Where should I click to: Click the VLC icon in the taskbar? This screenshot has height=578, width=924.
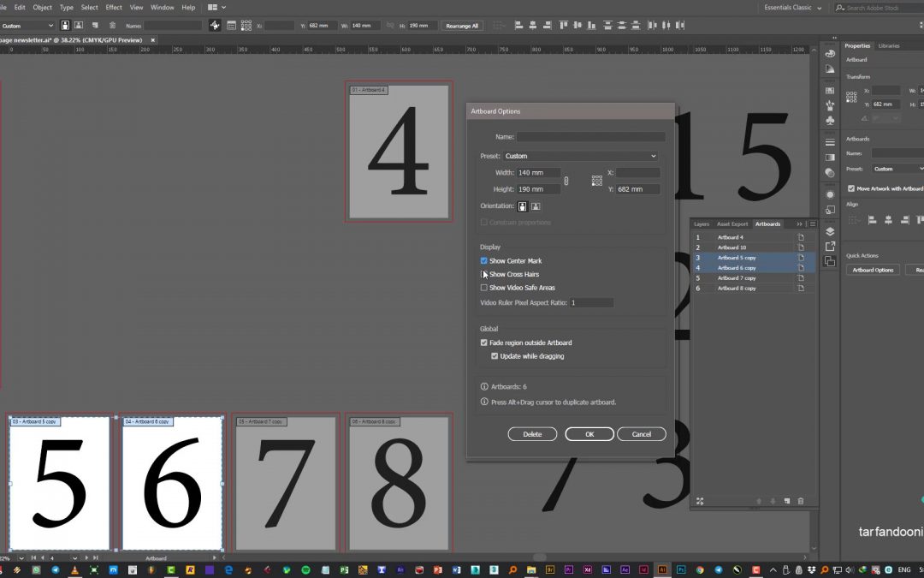pyautogui.click(x=74, y=569)
